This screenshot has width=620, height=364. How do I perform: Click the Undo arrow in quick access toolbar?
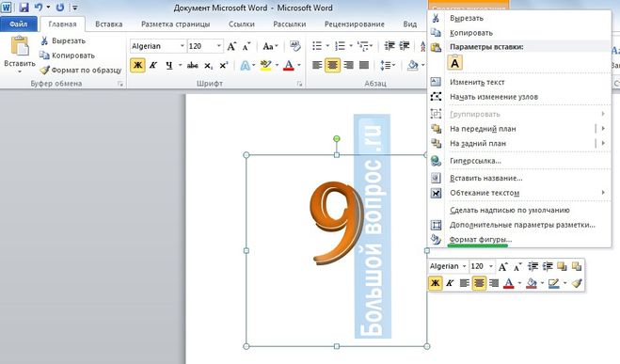pyautogui.click(x=39, y=8)
